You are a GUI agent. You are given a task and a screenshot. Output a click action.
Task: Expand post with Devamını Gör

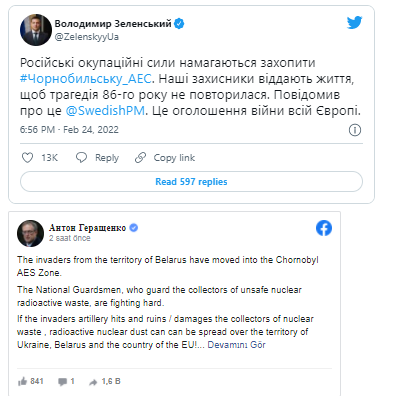[236, 345]
